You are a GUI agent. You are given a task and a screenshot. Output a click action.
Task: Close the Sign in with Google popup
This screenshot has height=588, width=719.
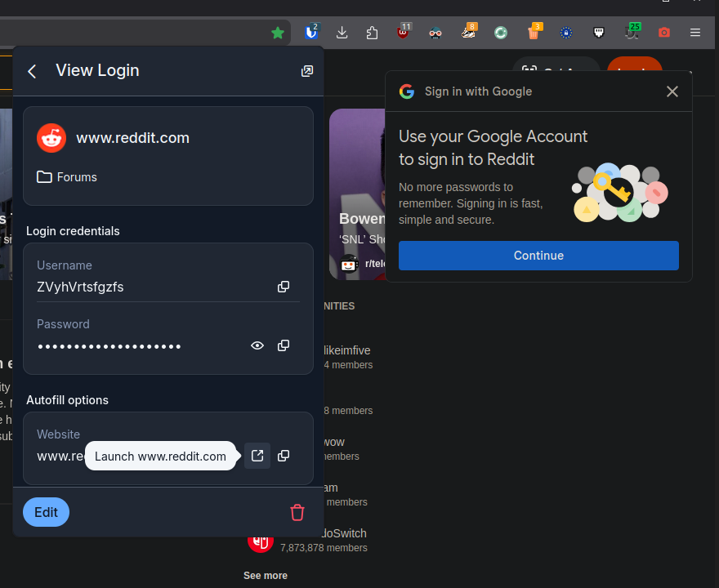[x=672, y=91]
